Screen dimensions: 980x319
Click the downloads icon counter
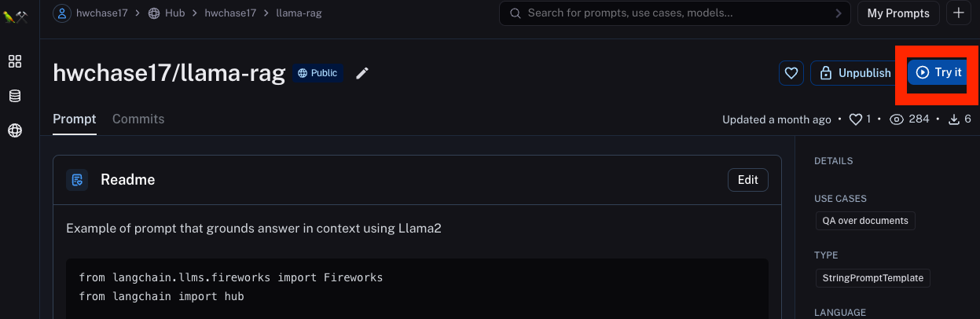coord(955,119)
